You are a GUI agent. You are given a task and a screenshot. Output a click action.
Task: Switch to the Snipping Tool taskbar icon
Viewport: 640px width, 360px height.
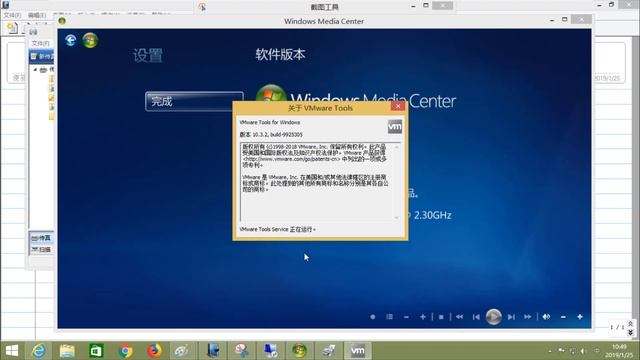[x=242, y=351]
